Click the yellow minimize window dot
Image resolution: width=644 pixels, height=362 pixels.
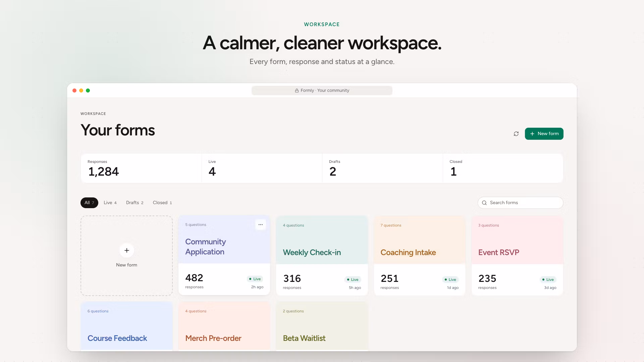pyautogui.click(x=81, y=90)
